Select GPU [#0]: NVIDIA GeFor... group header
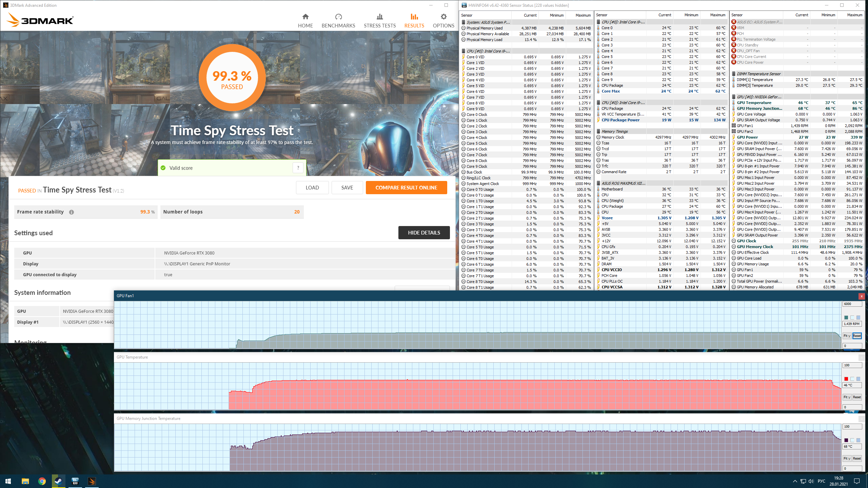 (797, 97)
